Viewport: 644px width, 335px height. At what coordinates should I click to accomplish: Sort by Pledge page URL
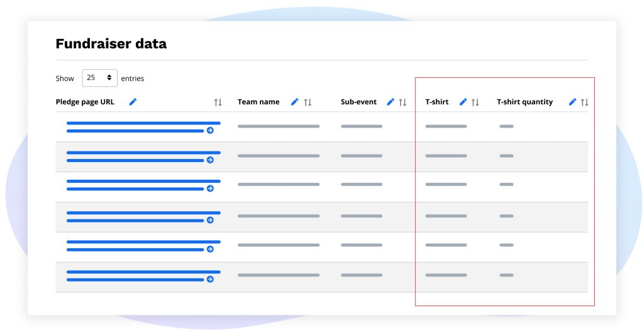(218, 102)
